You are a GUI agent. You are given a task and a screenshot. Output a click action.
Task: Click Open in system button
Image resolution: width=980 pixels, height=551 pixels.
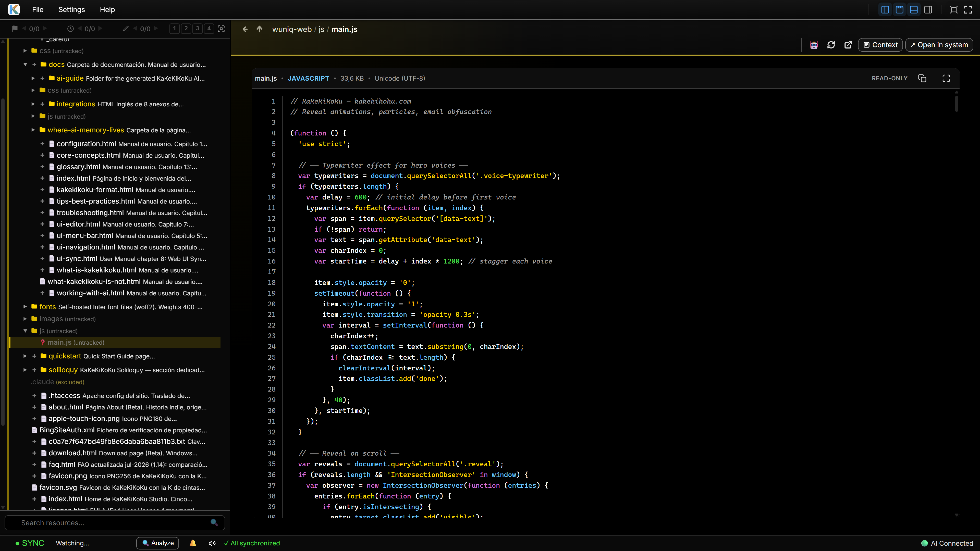(x=939, y=45)
